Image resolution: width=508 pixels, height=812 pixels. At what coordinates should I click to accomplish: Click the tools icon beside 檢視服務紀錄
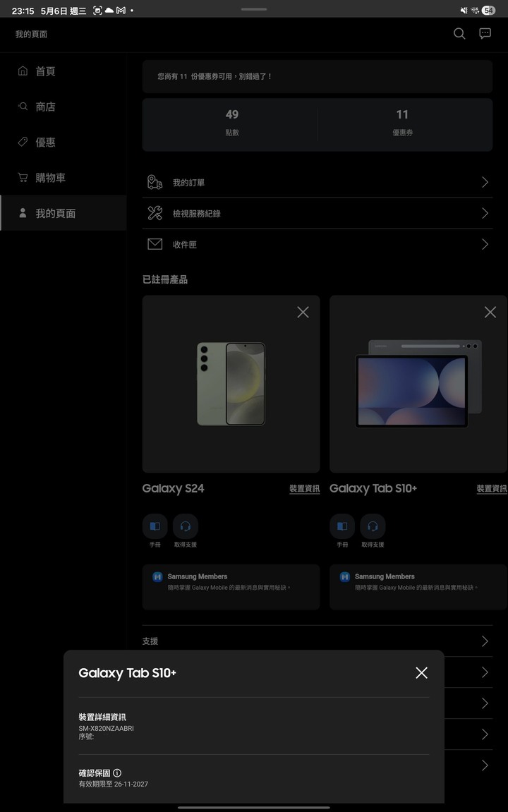point(155,213)
